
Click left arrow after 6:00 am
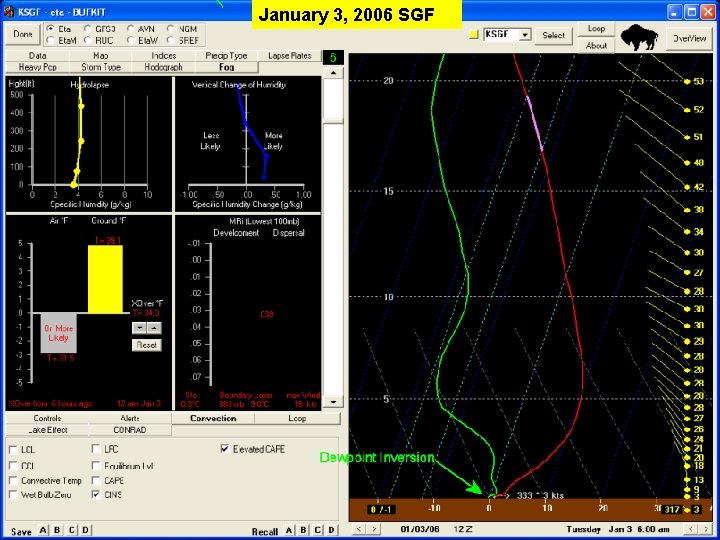[x=691, y=529]
